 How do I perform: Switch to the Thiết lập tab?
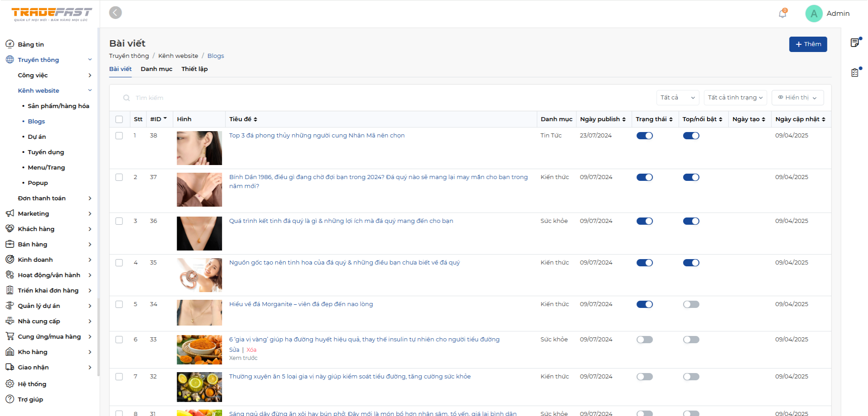tap(194, 69)
